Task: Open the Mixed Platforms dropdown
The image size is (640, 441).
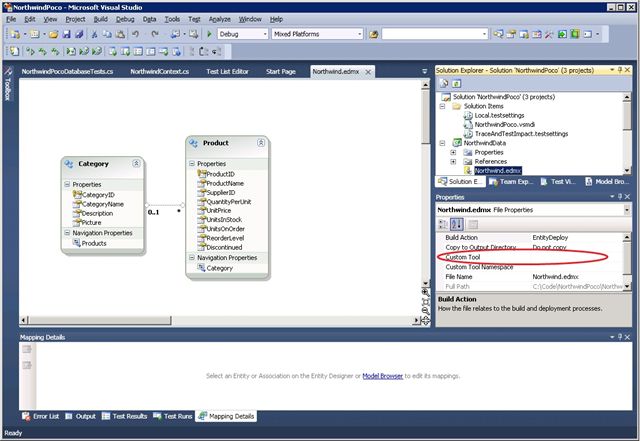Action: pos(360,34)
